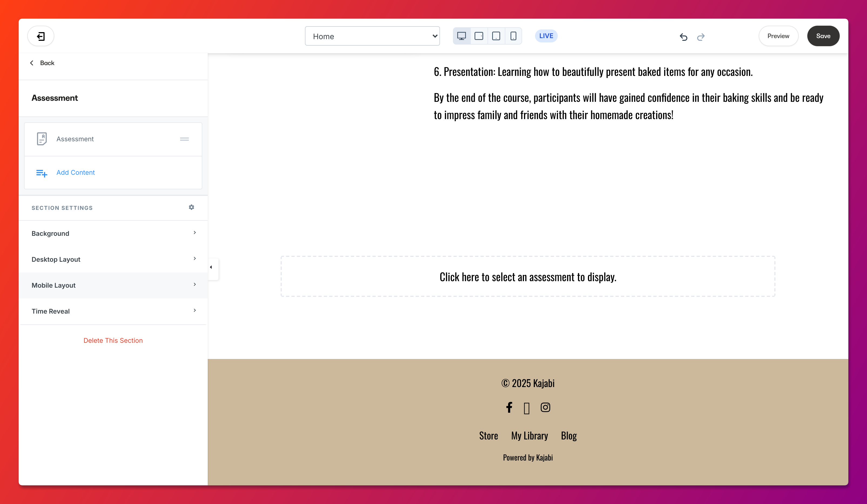Click the SECTION SETTINGS label
The width and height of the screenshot is (867, 504).
click(x=62, y=208)
